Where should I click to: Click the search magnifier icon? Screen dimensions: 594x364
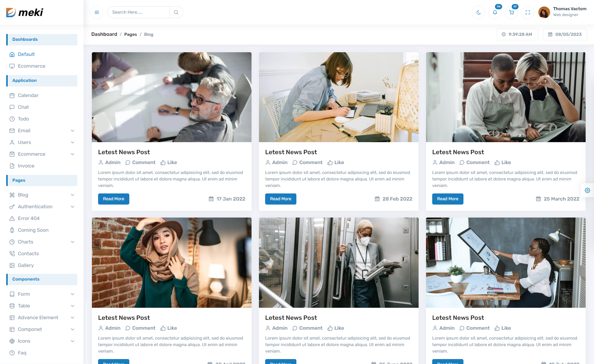tap(176, 12)
